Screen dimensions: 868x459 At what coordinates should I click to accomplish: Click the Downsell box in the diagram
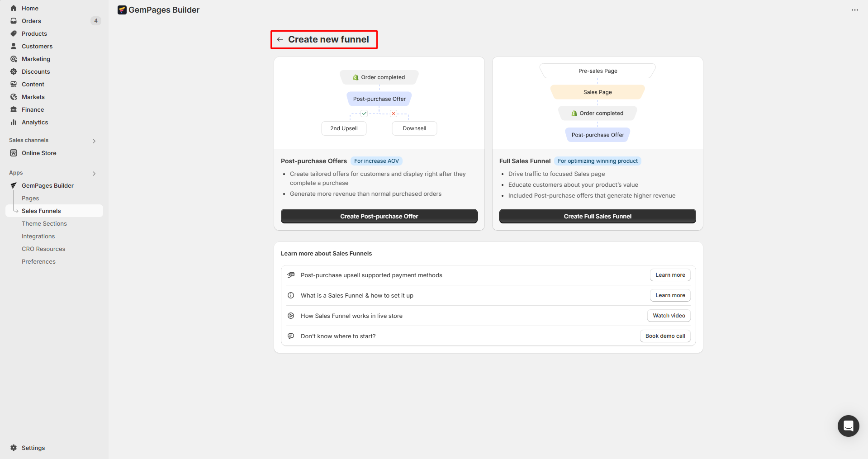pyautogui.click(x=414, y=128)
